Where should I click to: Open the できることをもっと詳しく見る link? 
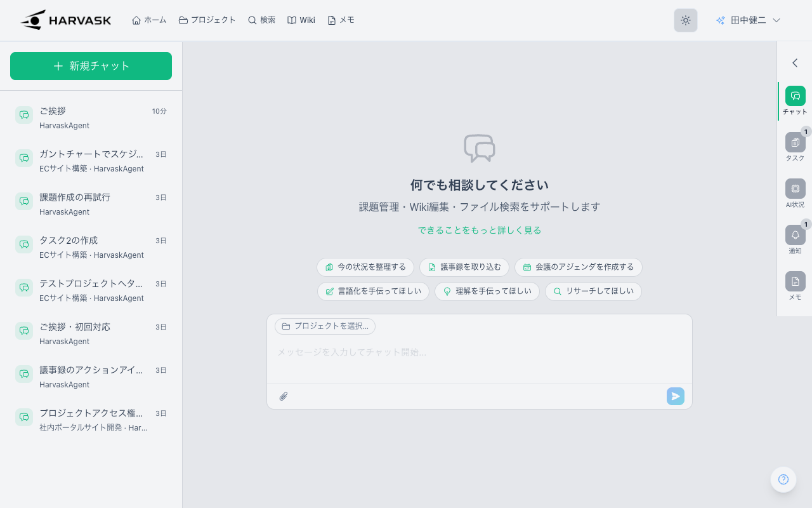(479, 230)
